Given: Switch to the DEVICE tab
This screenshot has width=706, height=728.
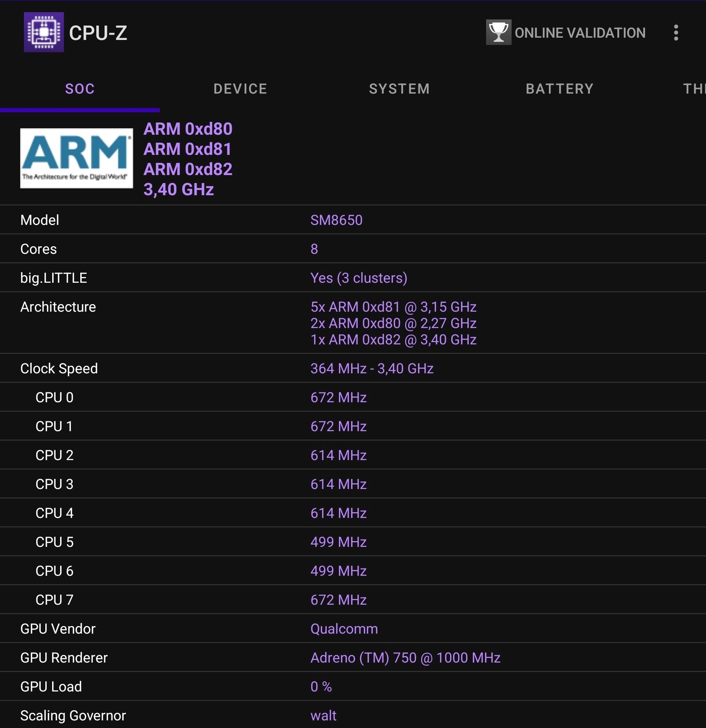Looking at the screenshot, I should coord(240,89).
